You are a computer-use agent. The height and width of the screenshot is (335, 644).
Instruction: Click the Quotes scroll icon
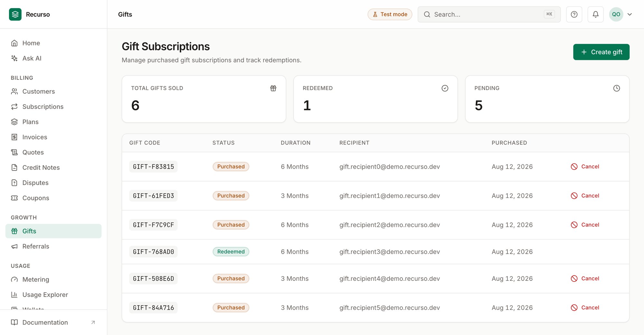[x=14, y=152]
